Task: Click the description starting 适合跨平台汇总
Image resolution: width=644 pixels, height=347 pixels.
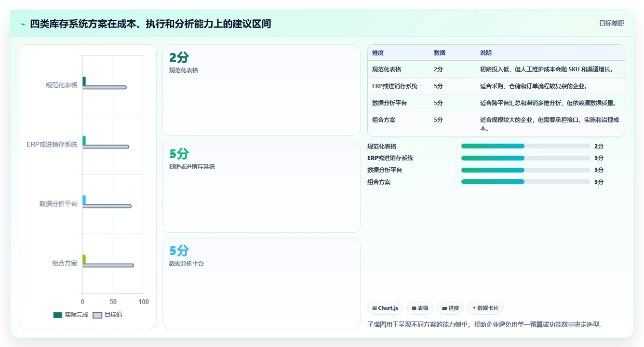Action: (x=548, y=103)
